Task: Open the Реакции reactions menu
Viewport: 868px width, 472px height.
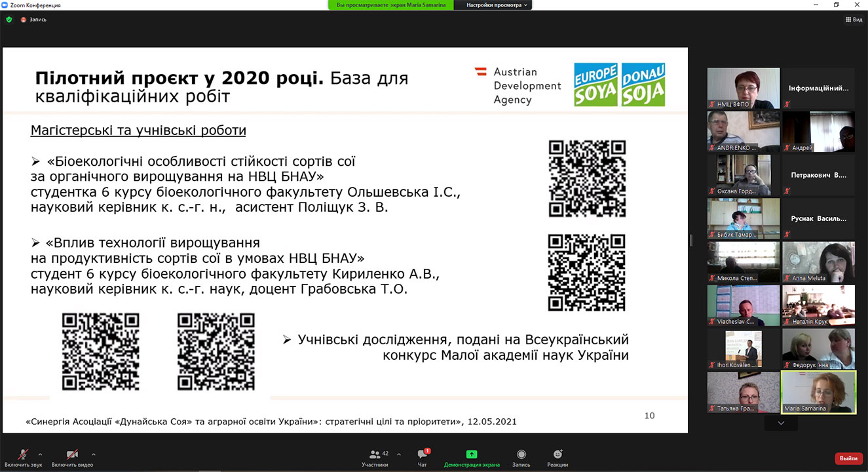Action: click(557, 458)
